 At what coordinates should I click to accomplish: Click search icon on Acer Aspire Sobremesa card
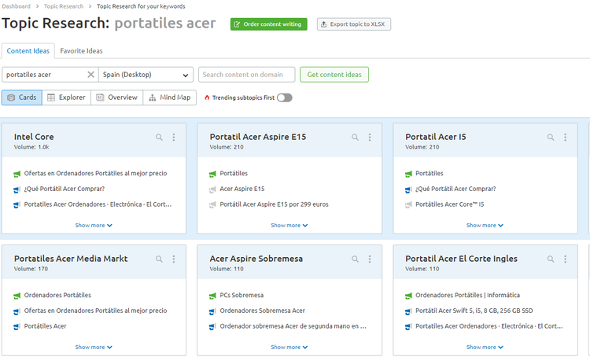(x=355, y=259)
